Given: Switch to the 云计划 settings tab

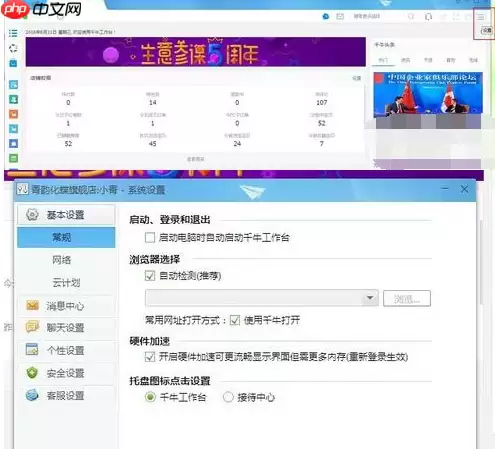Looking at the screenshot, I should click(x=66, y=283).
